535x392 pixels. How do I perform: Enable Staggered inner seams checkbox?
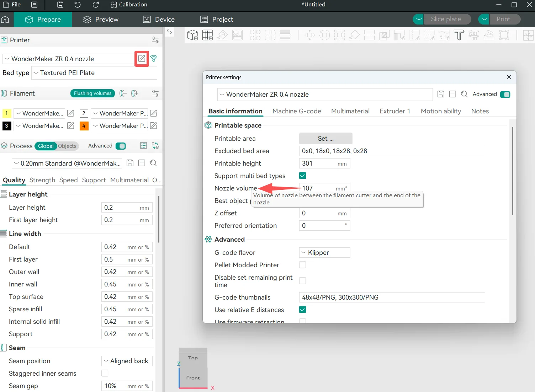[x=105, y=373]
